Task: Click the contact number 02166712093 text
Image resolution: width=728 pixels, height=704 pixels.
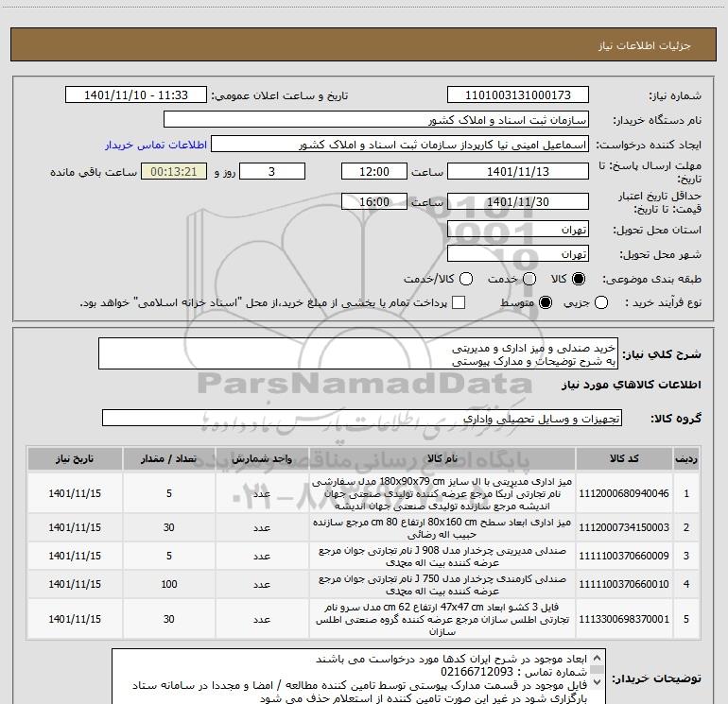Action: (477, 672)
